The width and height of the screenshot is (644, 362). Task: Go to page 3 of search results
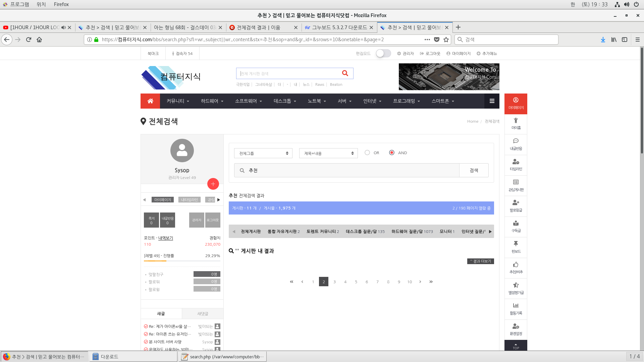[334, 282]
